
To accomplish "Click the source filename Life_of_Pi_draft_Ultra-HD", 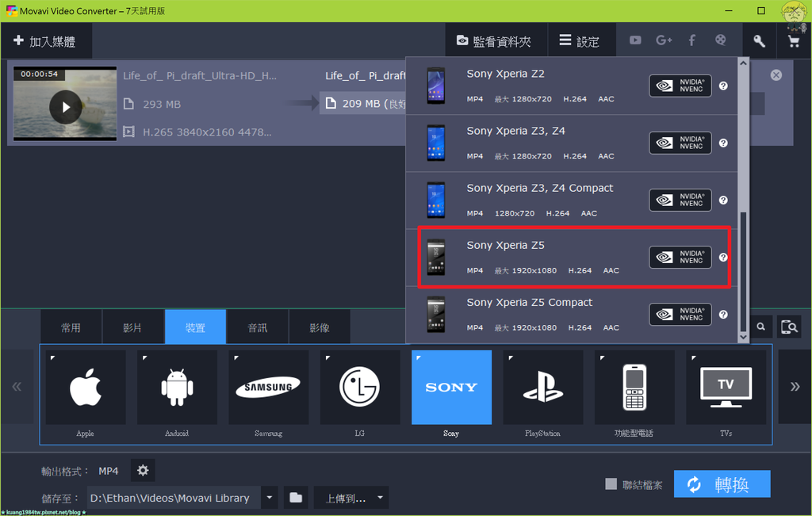I will pos(200,76).
